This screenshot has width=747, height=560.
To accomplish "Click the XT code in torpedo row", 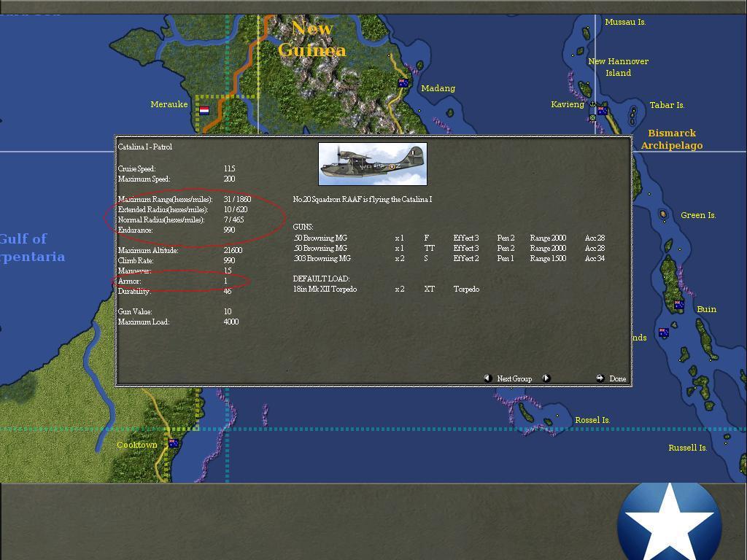I will [429, 289].
